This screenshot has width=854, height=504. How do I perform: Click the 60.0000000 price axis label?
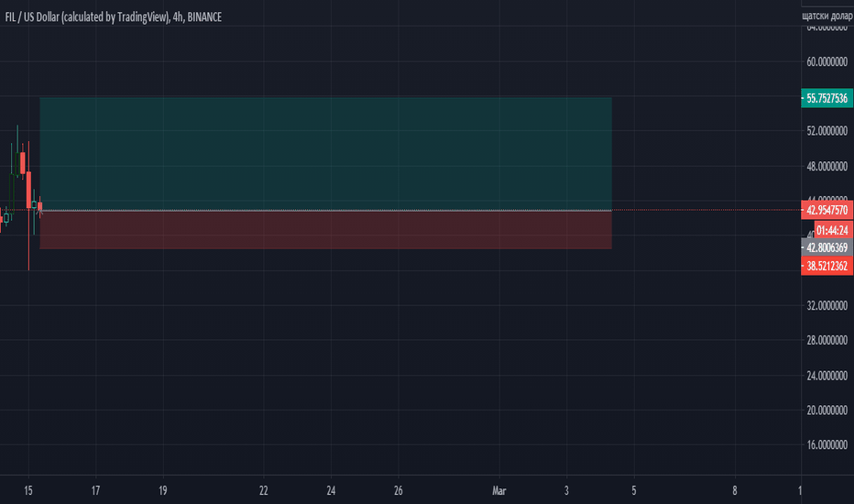point(827,61)
